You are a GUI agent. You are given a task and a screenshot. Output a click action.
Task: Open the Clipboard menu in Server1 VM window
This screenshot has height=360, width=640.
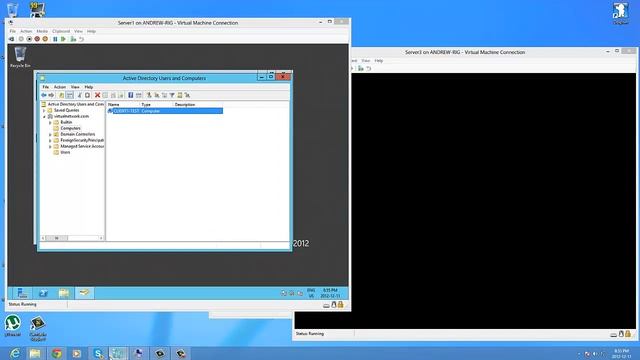[x=61, y=31]
